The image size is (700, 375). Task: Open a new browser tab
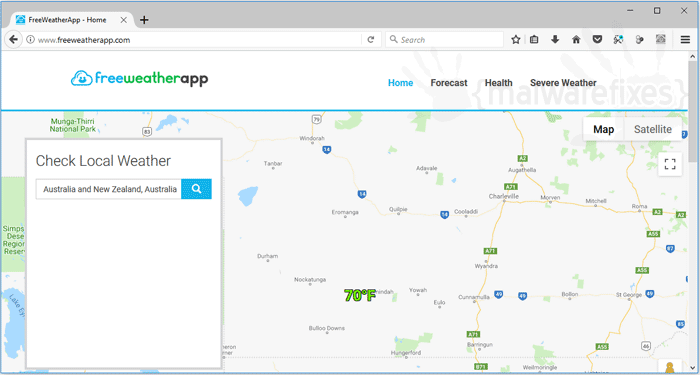click(144, 20)
